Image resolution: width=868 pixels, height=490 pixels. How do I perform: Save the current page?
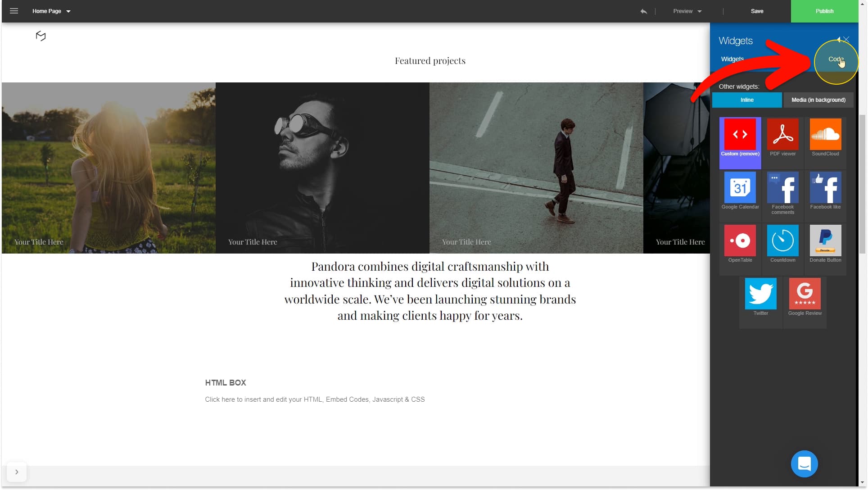(x=757, y=11)
